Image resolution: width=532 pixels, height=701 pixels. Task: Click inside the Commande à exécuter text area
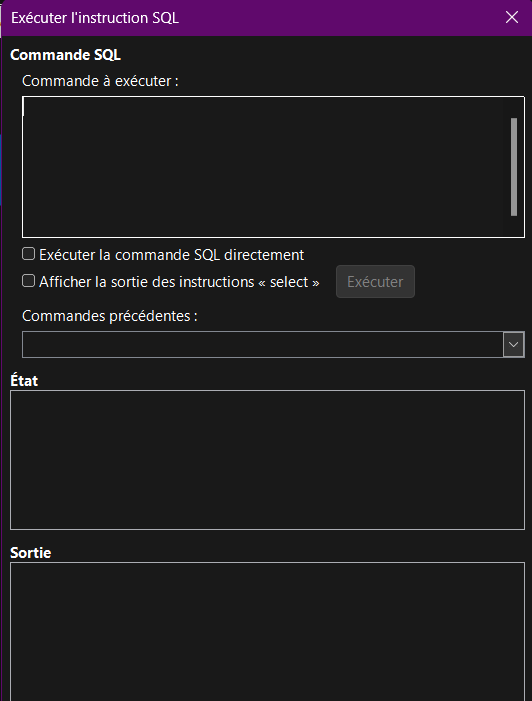(x=263, y=167)
